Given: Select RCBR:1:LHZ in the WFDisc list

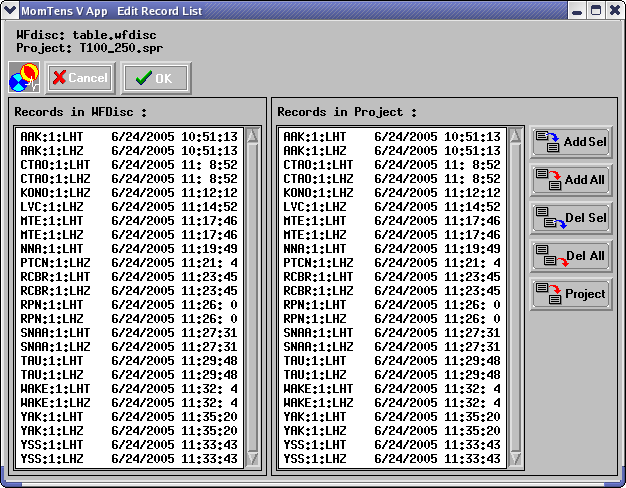Looking at the screenshot, I should [x=129, y=290].
